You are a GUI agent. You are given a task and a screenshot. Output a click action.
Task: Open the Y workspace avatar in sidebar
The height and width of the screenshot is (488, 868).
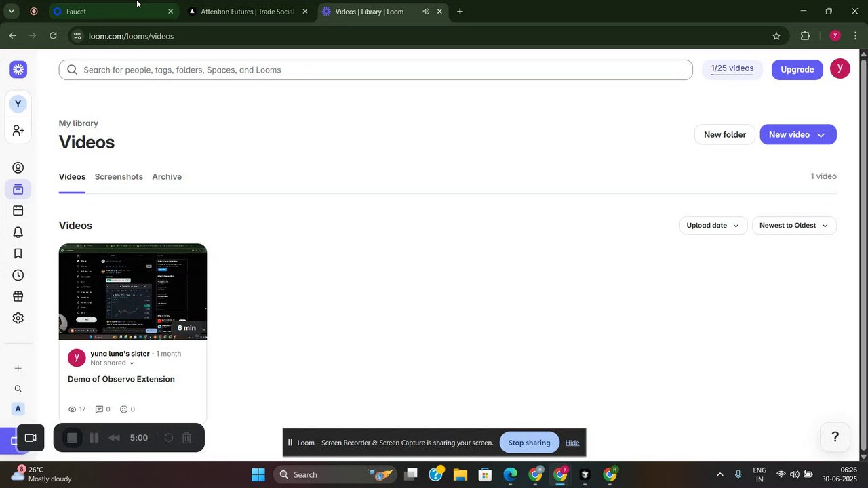(18, 104)
